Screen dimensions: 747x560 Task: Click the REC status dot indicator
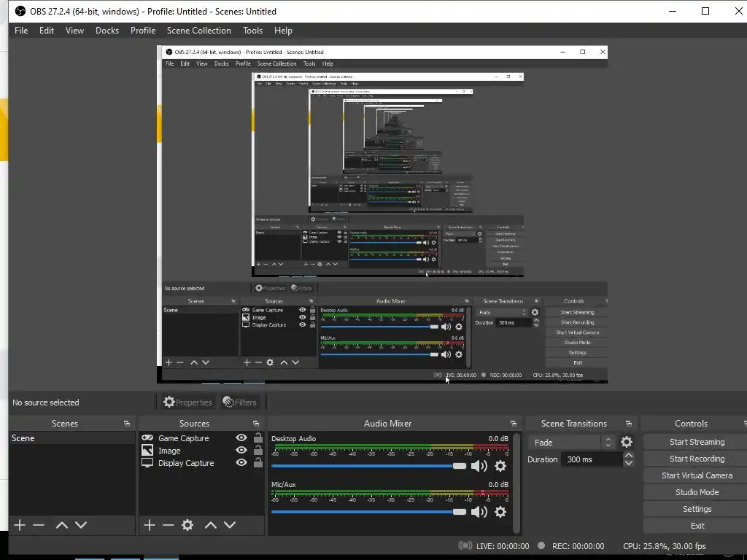(x=541, y=545)
